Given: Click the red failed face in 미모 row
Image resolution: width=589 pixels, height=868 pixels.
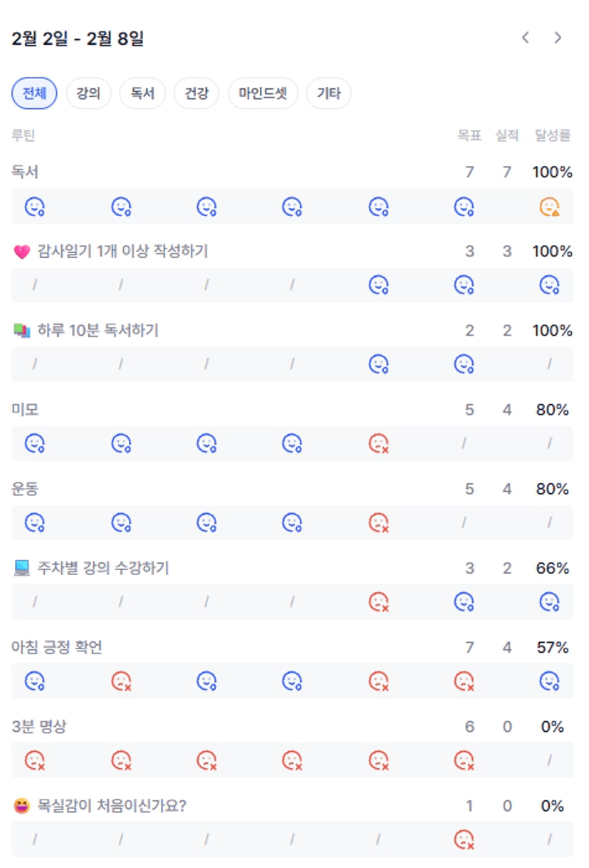Looking at the screenshot, I should pos(378,444).
